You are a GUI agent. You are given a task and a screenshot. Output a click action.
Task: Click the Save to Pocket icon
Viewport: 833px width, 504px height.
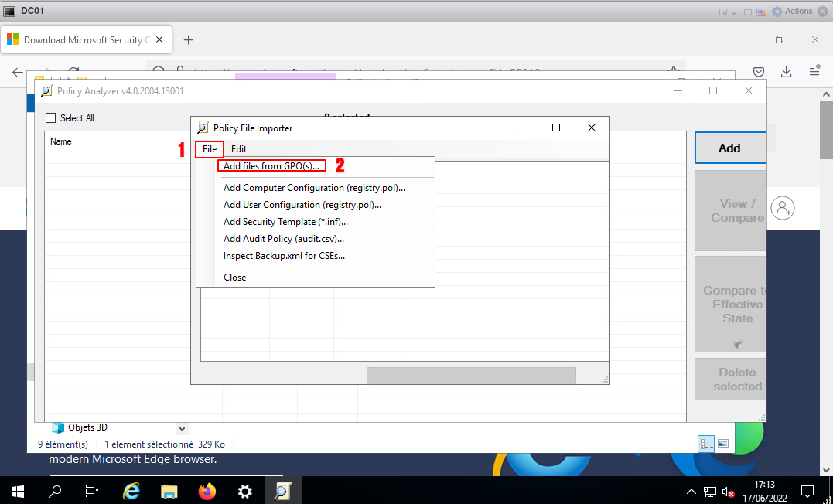[x=760, y=71]
